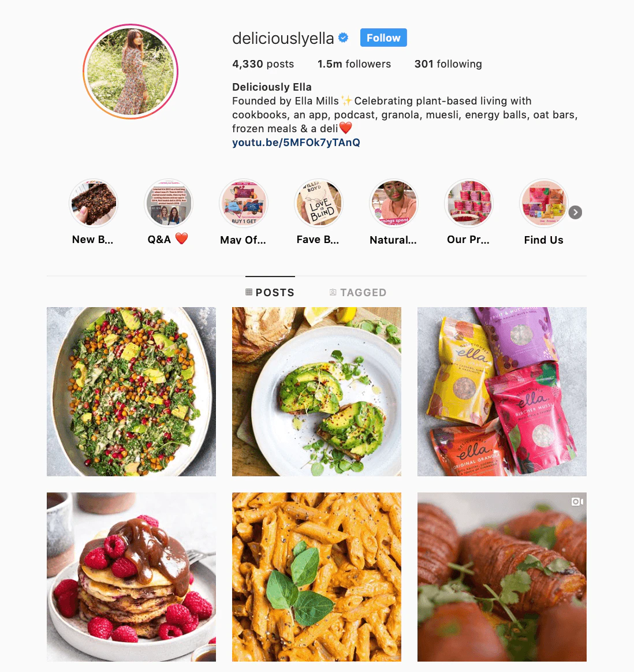Switch to the POSTS tab
Viewport: 634px width, 672px height.
click(x=270, y=292)
